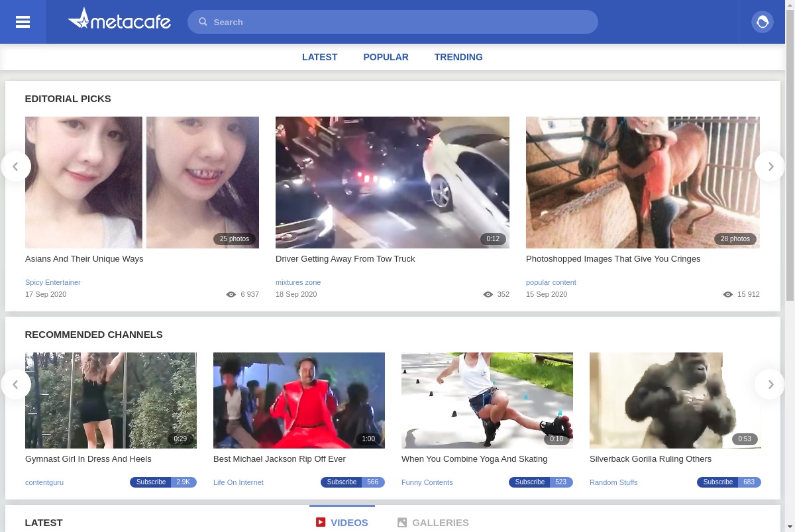Image resolution: width=795 pixels, height=532 pixels.
Task: Open title Asians And Their Unique Ways
Action: click(x=84, y=259)
